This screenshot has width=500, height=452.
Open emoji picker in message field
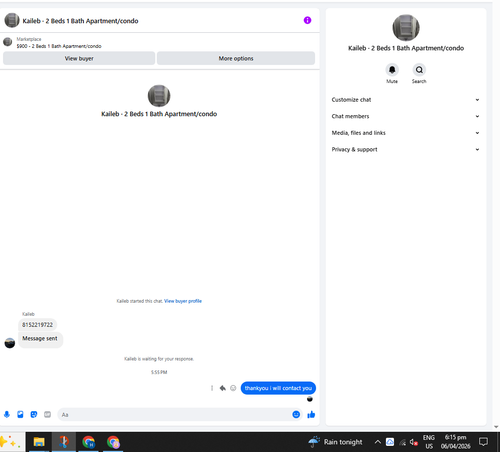[x=296, y=414]
